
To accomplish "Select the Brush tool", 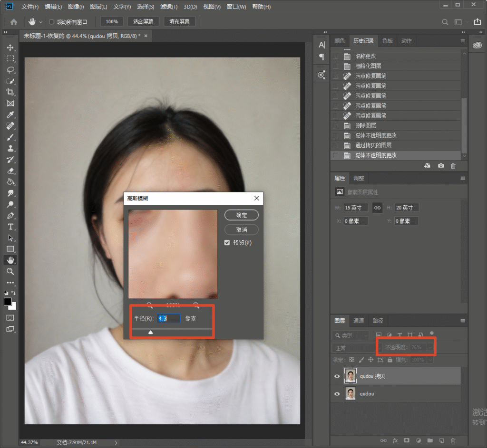I will pyautogui.click(x=10, y=137).
